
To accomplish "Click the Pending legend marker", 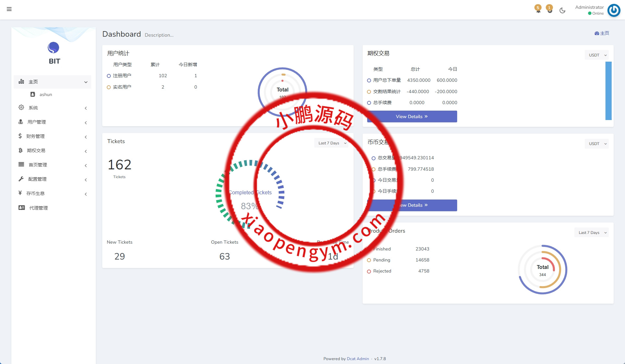I will [369, 260].
